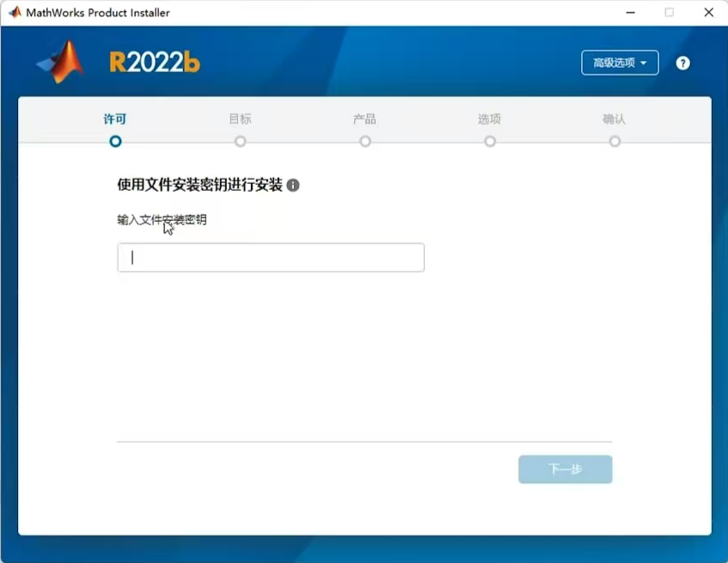This screenshot has width=728, height=563.
Task: Click the R2022b version text
Action: 155,62
